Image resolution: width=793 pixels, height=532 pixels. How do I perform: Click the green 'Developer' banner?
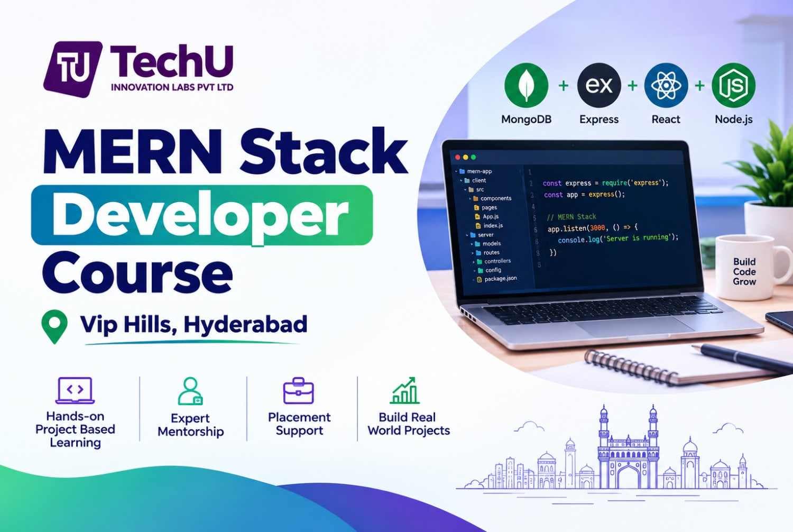pos(202,215)
